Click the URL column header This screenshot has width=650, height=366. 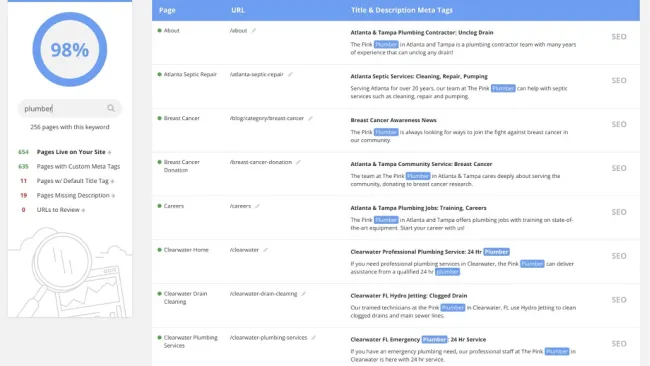(x=238, y=10)
